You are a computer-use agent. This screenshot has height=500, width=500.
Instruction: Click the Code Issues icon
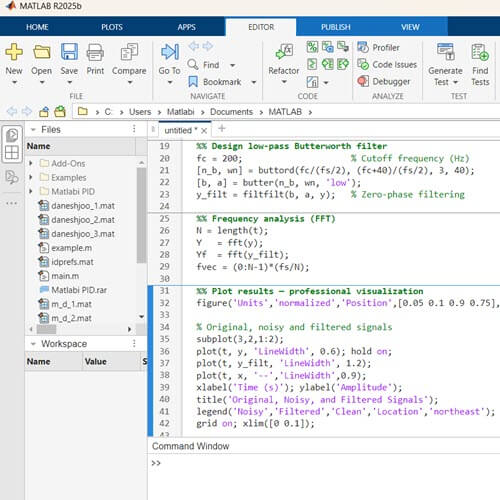click(x=363, y=64)
